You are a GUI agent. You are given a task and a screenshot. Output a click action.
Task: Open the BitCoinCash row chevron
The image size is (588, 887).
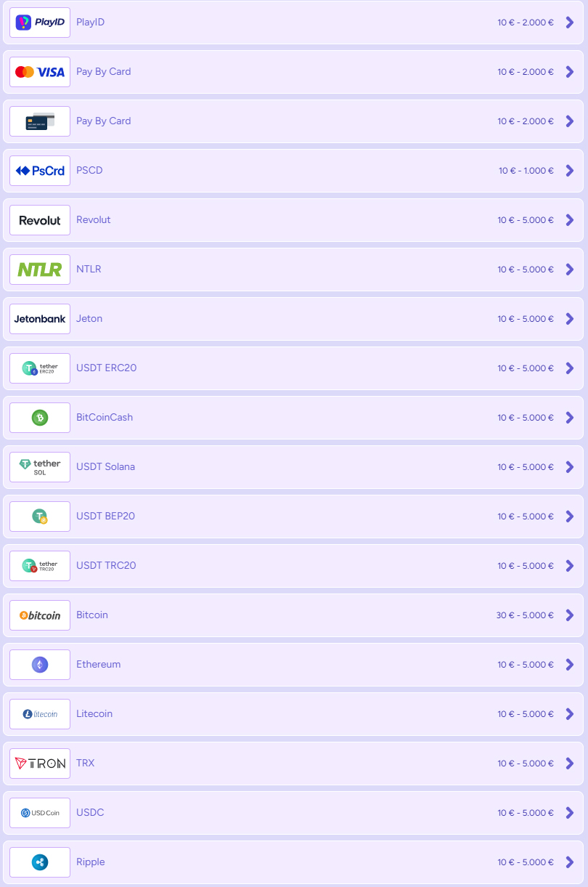(x=570, y=418)
